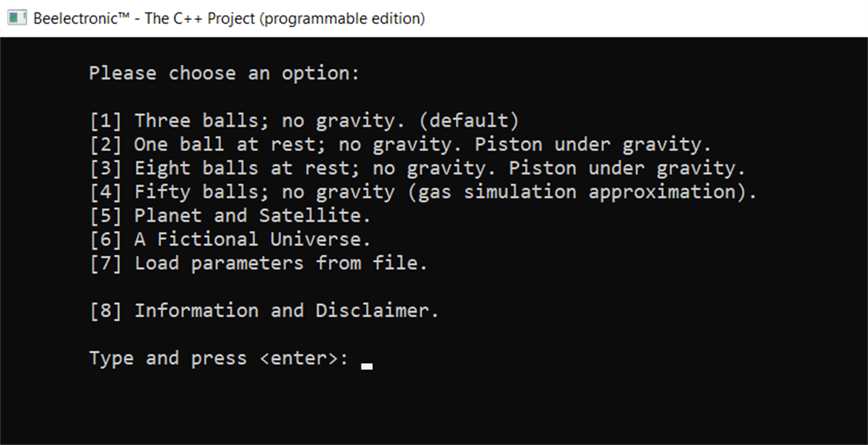
Task: Choose option 4 Fifty balls gas simulation
Action: tap(422, 192)
